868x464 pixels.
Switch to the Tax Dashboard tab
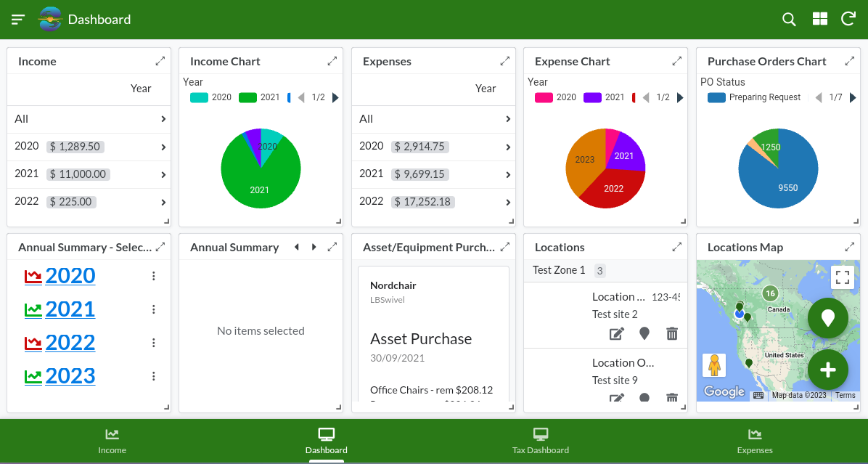coord(541,441)
